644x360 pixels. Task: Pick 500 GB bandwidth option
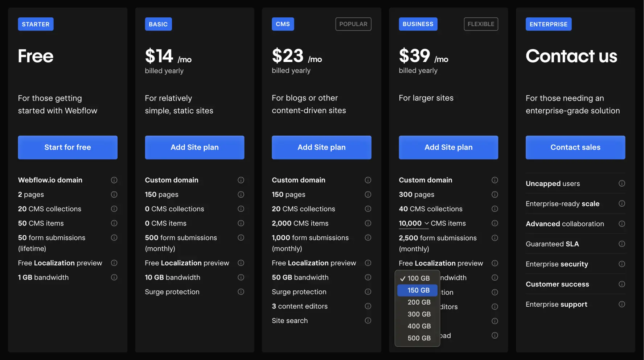tap(417, 338)
